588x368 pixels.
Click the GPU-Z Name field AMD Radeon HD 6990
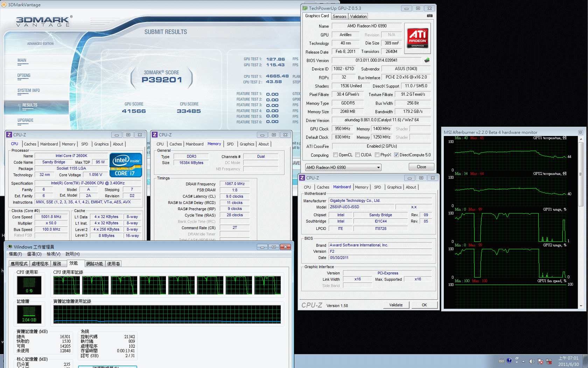pyautogui.click(x=367, y=26)
